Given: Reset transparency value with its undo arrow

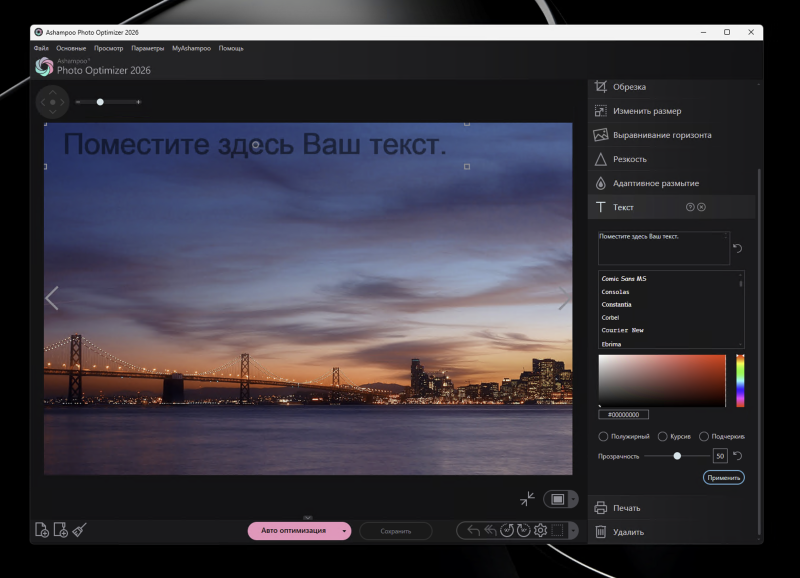Looking at the screenshot, I should [x=737, y=456].
